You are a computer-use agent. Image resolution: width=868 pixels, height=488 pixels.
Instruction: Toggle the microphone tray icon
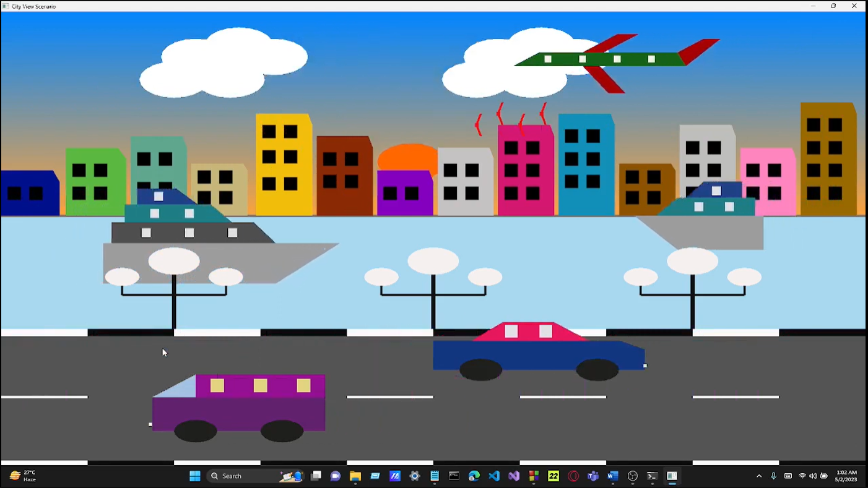(x=773, y=476)
